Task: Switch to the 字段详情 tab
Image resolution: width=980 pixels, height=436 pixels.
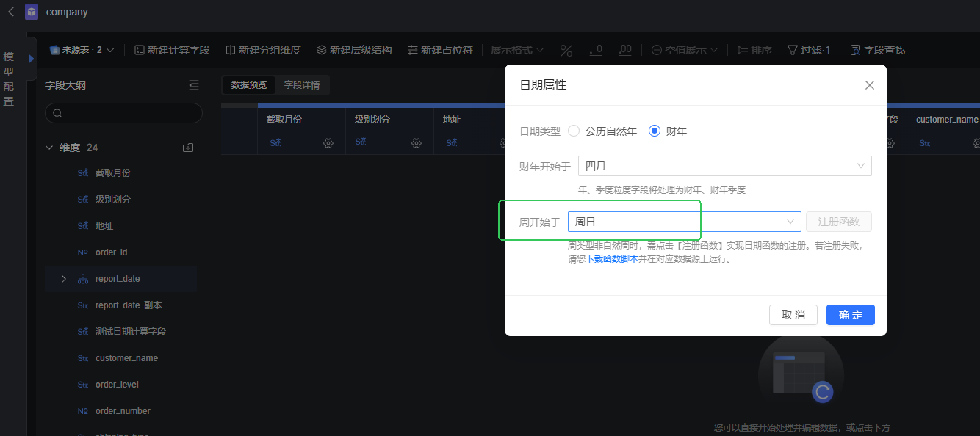Action: [x=302, y=85]
